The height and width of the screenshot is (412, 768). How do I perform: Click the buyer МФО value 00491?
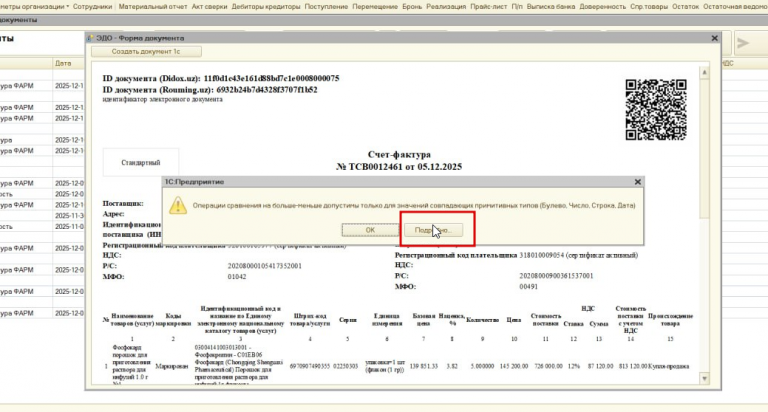(x=528, y=287)
